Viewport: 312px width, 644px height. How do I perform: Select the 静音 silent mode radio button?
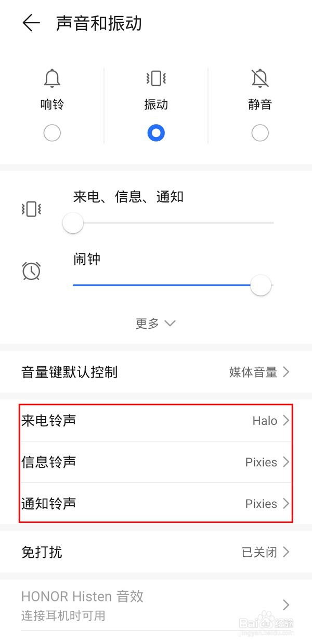[259, 132]
